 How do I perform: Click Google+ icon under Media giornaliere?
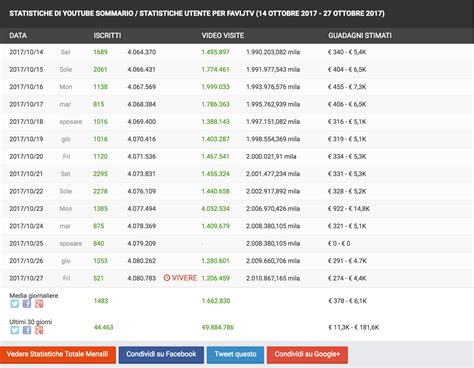tap(39, 304)
